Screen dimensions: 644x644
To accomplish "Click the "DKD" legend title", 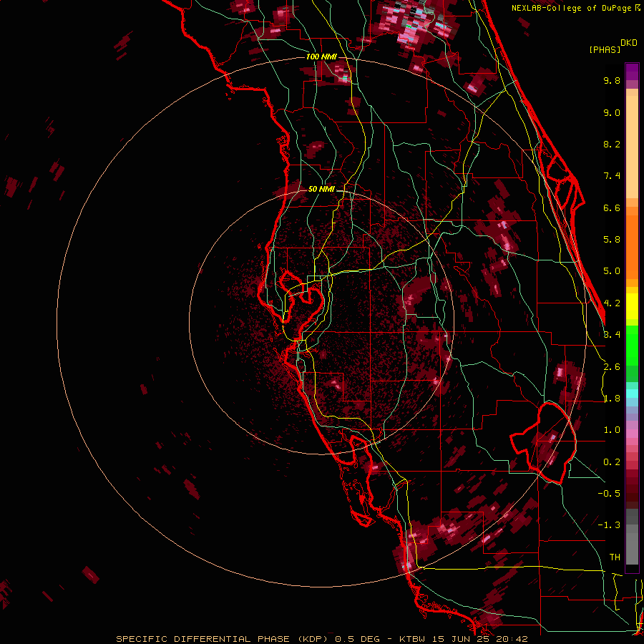I will 629,43.
